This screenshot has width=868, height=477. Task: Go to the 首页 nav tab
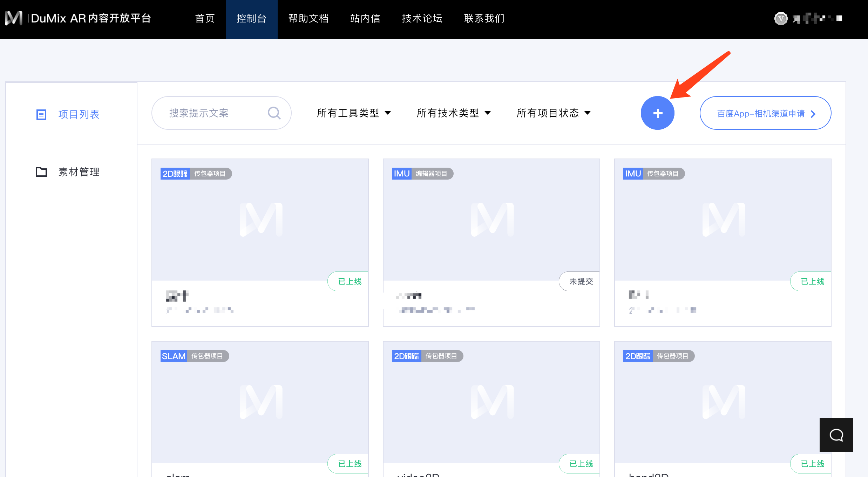(205, 18)
